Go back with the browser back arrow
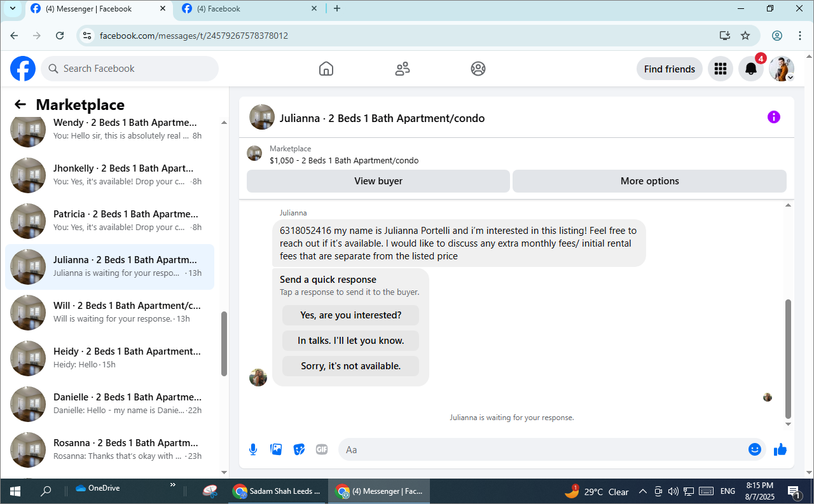 [x=14, y=36]
